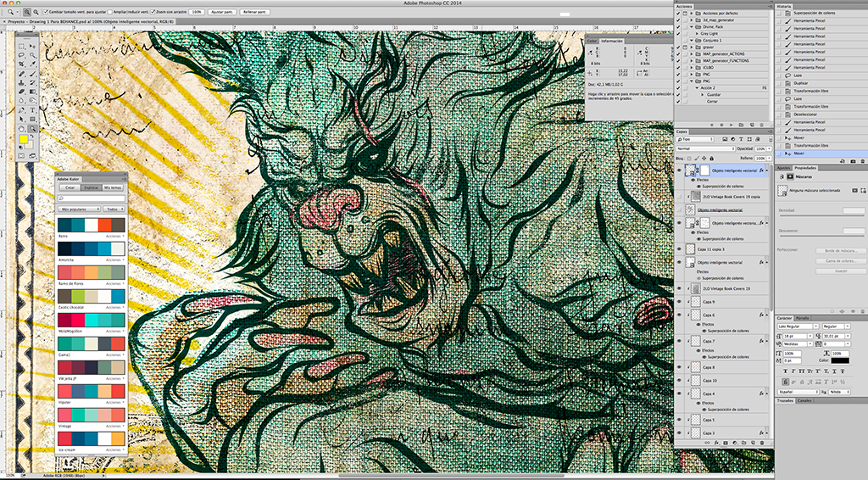Screen dimensions: 868x480
Task: Hide the 'Capa 11 copia 3' layer
Action: [679, 249]
